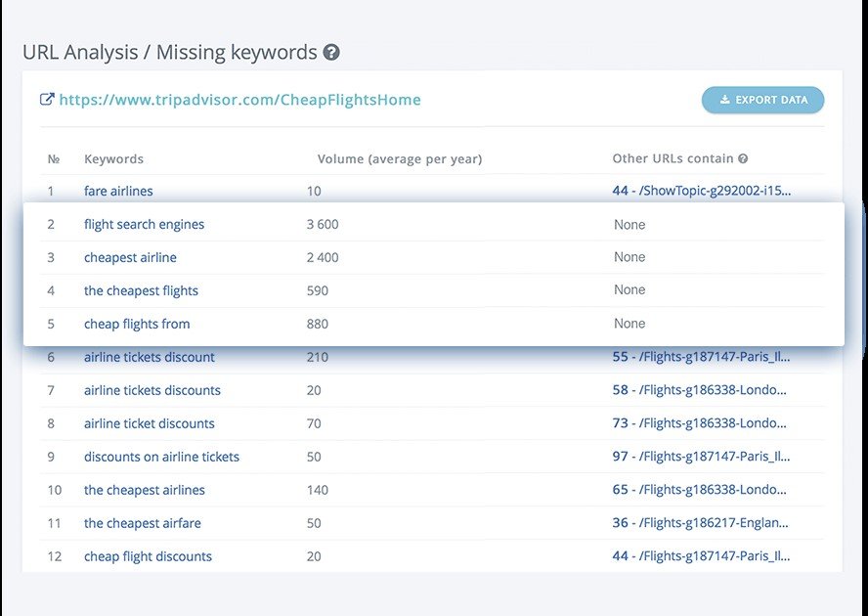Select 'discounts on airline tickets' keyword
The height and width of the screenshot is (616, 868).
pos(161,457)
